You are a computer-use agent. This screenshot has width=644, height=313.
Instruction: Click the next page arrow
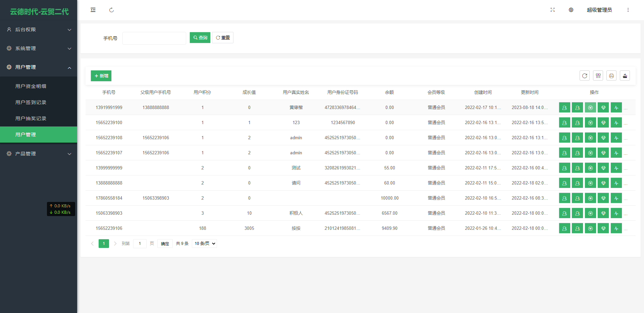coord(115,244)
